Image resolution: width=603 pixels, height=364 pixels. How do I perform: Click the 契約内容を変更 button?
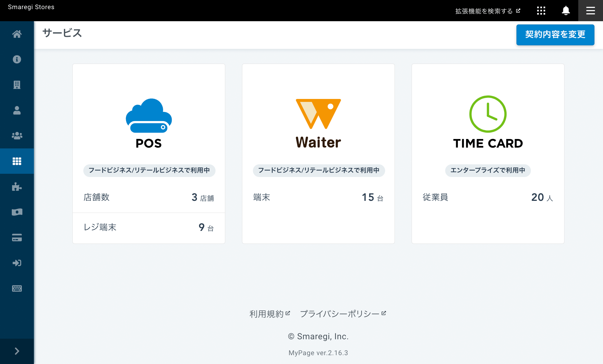[x=555, y=35]
